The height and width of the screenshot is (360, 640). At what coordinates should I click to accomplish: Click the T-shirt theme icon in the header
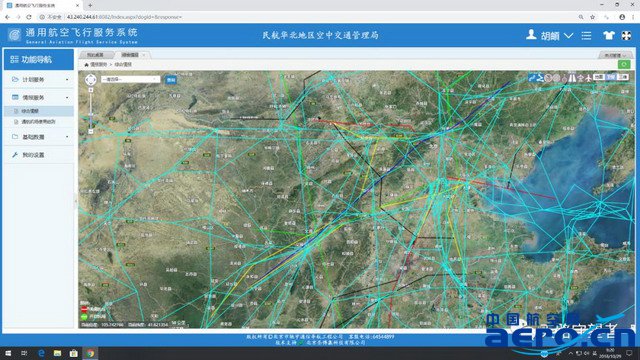click(x=609, y=35)
